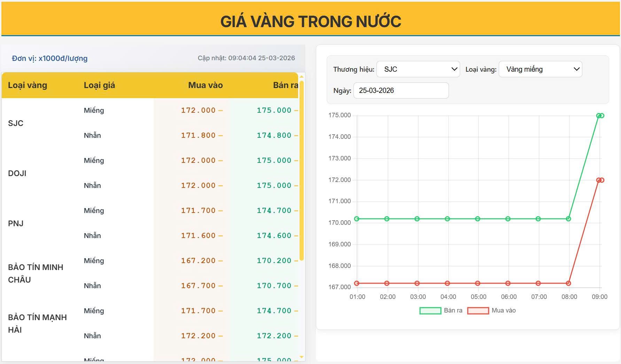Click PNJ Miếng sell price 174.700
621x364 pixels.
pos(274,211)
